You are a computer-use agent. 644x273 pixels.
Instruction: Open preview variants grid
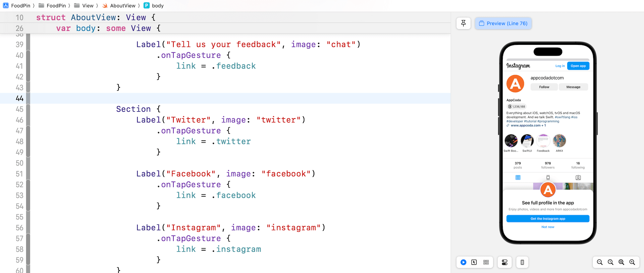tap(486, 262)
